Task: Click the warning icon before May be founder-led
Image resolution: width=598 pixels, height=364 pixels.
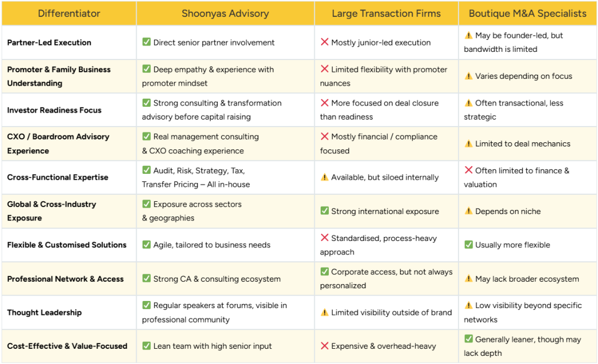Action: point(468,36)
